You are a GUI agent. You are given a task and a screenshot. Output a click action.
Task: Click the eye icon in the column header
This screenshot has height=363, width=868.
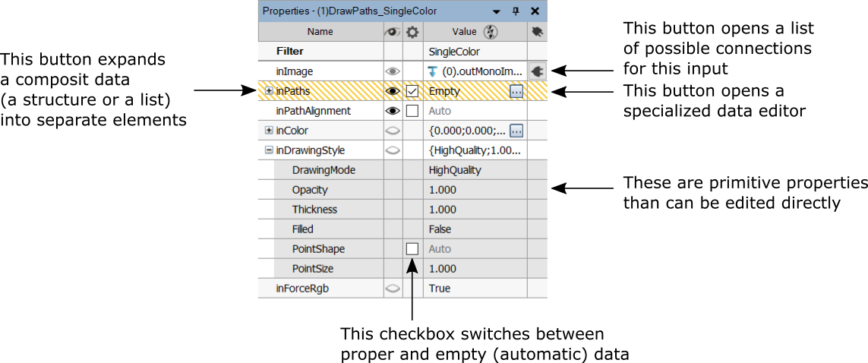tap(393, 32)
